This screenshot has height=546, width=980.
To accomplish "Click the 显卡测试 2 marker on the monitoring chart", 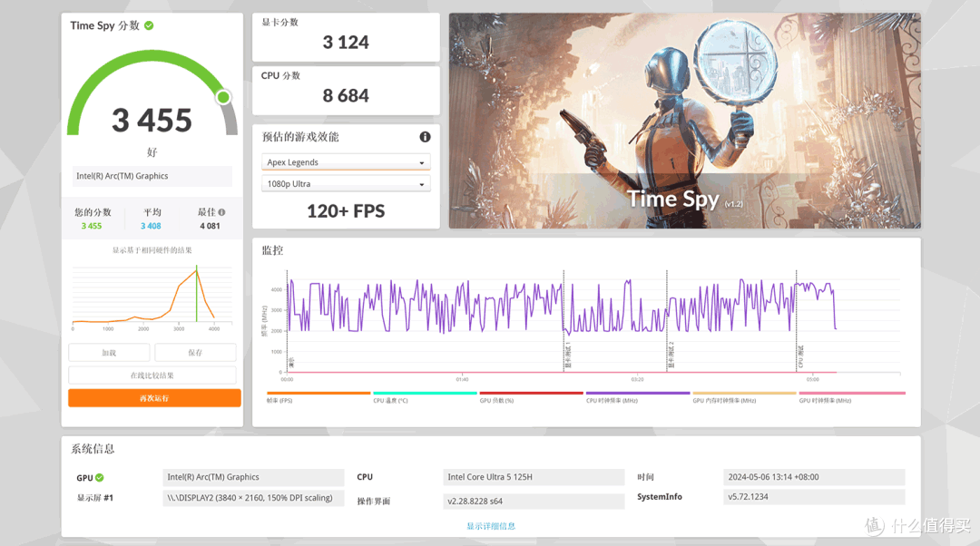I will [x=671, y=355].
